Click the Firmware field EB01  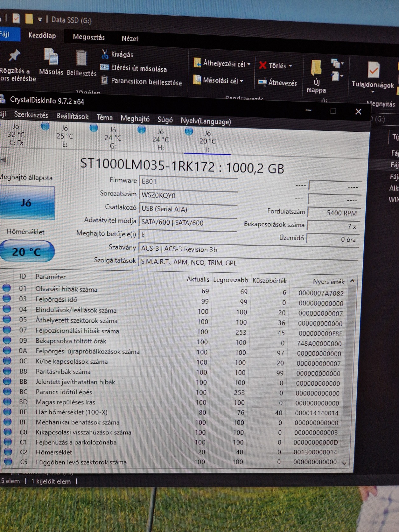click(x=188, y=182)
